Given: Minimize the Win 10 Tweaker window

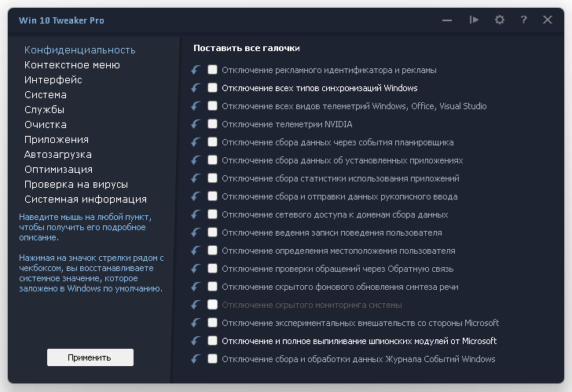Looking at the screenshot, I should (447, 20).
